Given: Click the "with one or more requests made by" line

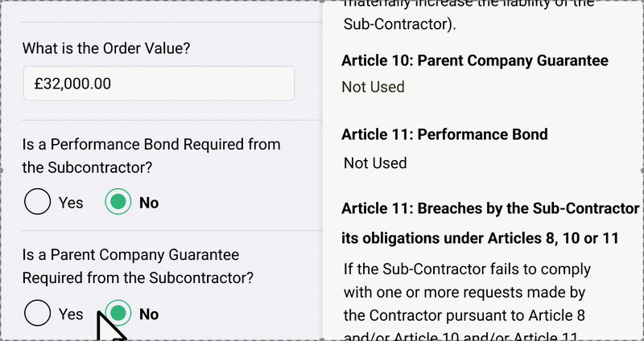Looking at the screenshot, I should [464, 291].
